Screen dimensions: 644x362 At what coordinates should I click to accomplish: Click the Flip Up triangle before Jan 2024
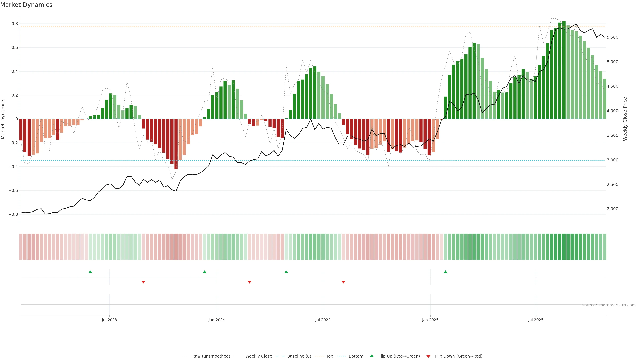click(x=204, y=272)
